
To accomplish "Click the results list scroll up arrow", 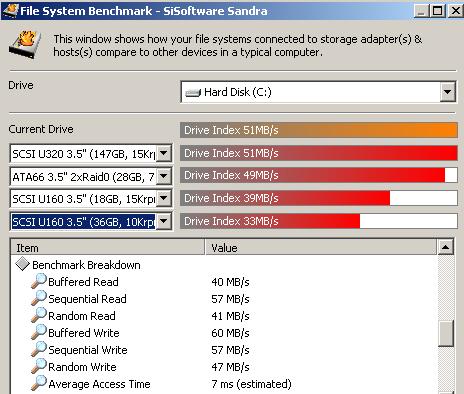I will pyautogui.click(x=446, y=247).
